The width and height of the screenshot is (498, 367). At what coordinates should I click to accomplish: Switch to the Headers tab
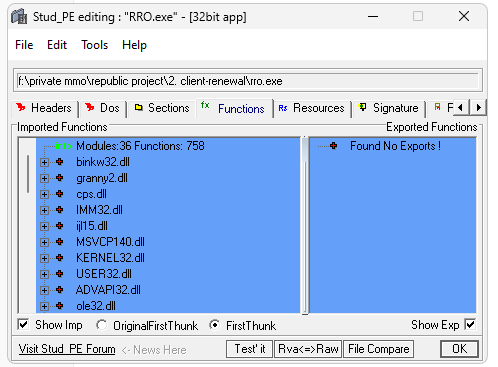44,108
